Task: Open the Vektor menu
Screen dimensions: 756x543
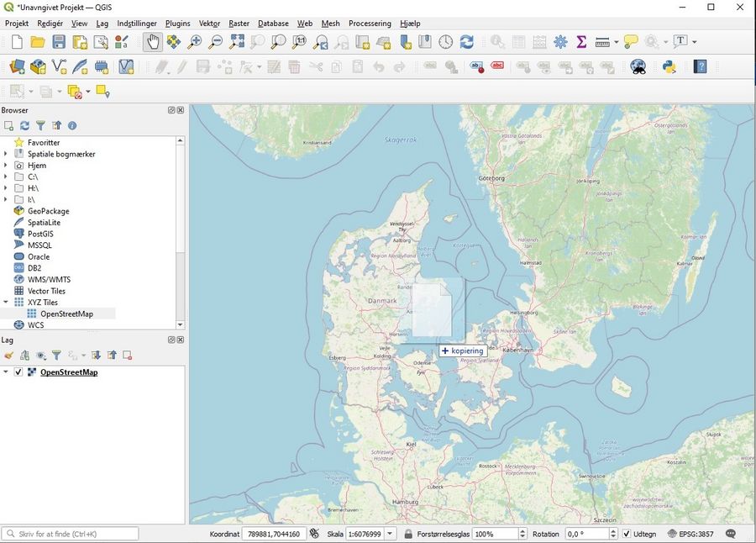Action: pyautogui.click(x=209, y=24)
